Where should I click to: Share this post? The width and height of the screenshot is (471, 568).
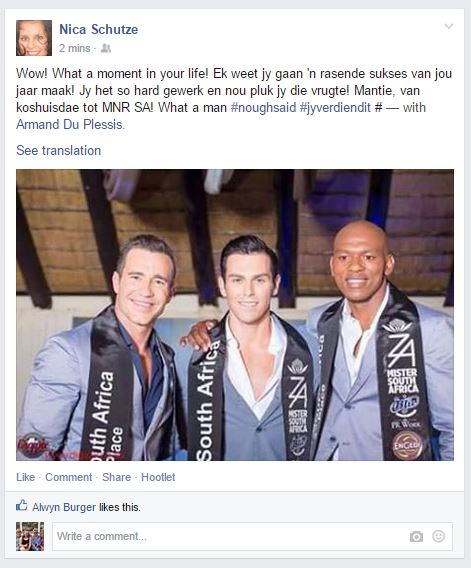pyautogui.click(x=116, y=477)
